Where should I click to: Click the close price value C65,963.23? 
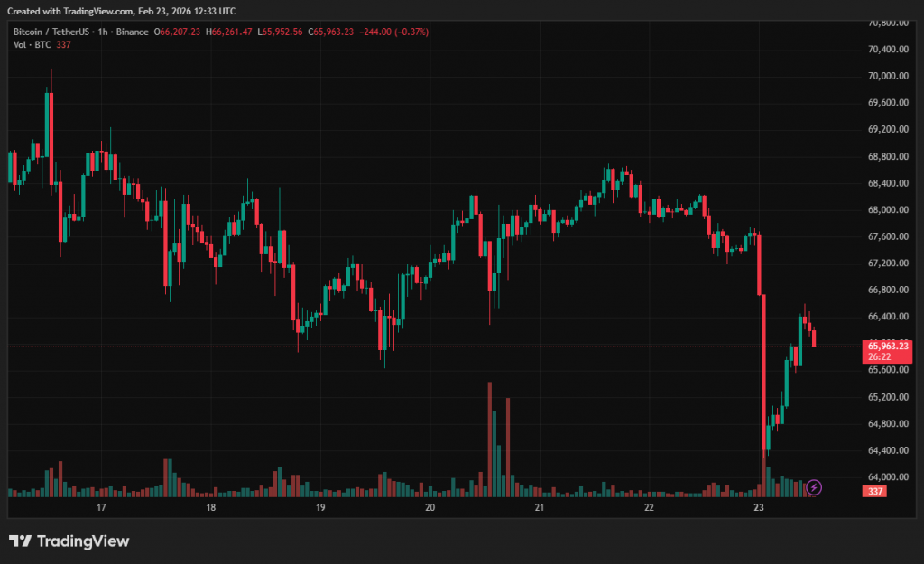pyautogui.click(x=331, y=32)
